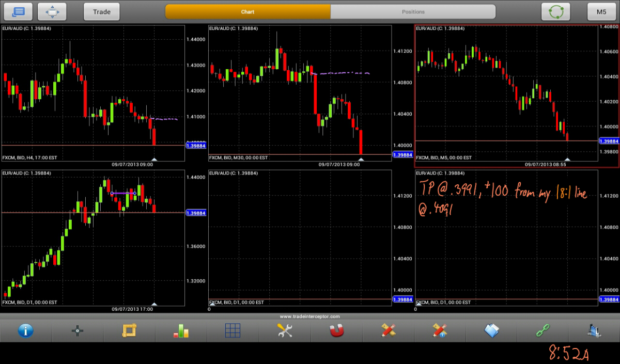The height and width of the screenshot is (364, 620).
Task: Click the purple horizontal line in D1 chart
Action: 123,193
